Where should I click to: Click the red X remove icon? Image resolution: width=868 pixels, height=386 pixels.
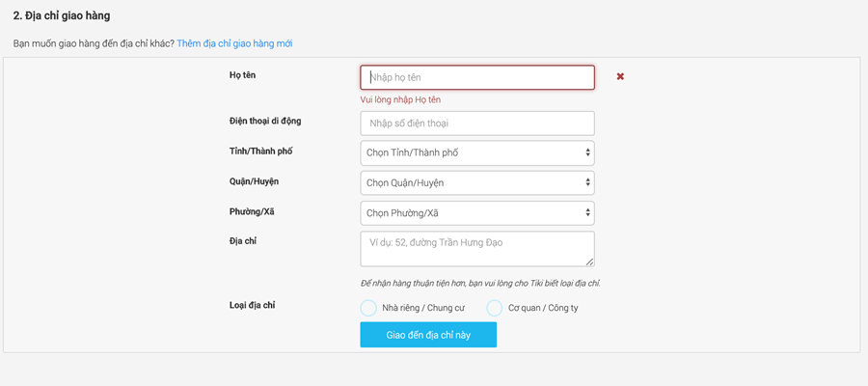tap(620, 76)
